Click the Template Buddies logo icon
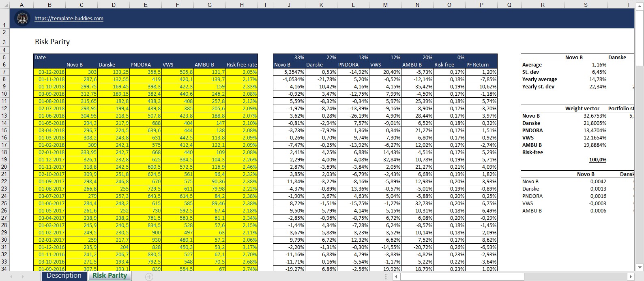 click(22, 19)
